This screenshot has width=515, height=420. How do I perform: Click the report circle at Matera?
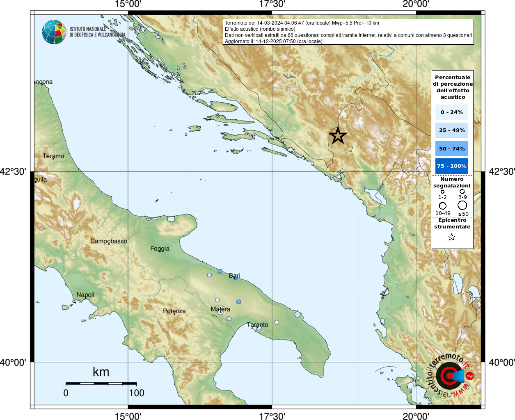pos(220,312)
